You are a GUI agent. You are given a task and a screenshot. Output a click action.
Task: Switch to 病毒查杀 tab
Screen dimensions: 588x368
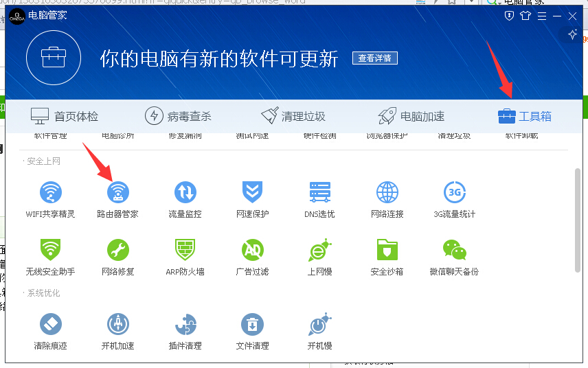[178, 117]
